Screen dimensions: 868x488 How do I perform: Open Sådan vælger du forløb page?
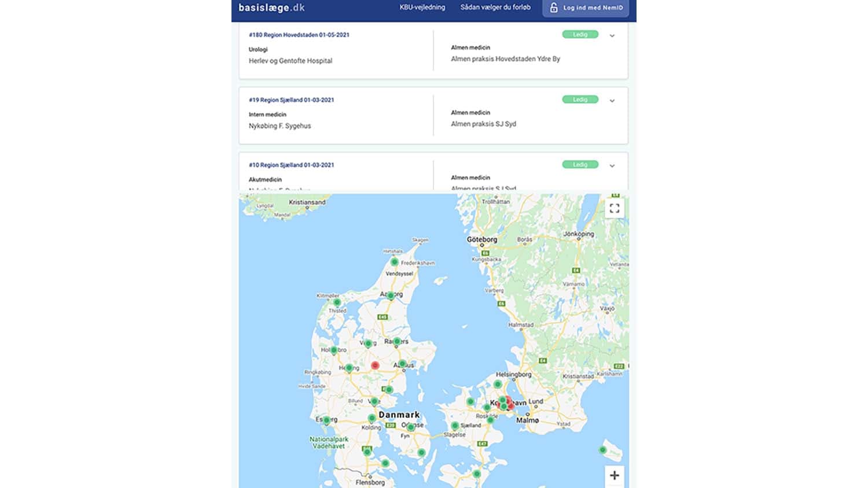[495, 8]
